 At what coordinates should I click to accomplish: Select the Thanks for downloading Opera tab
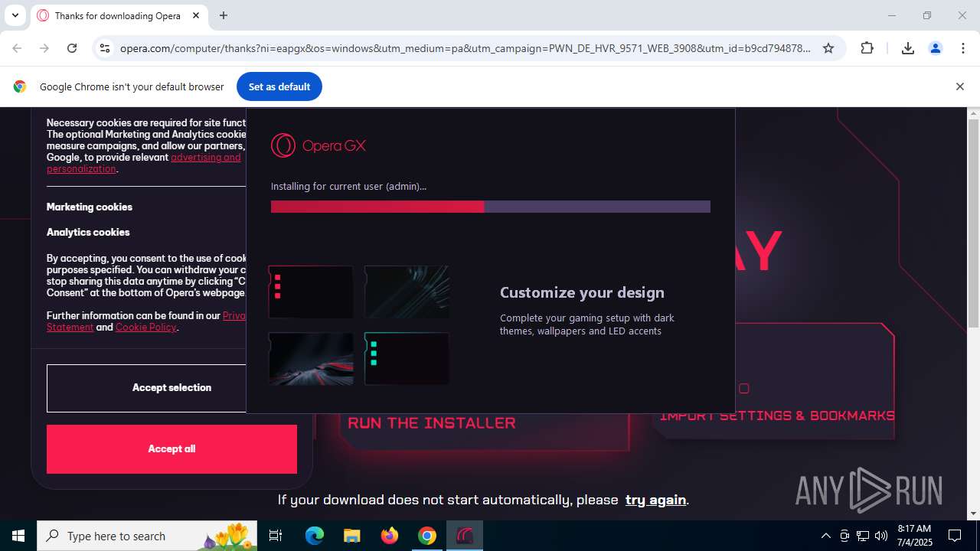point(119,15)
